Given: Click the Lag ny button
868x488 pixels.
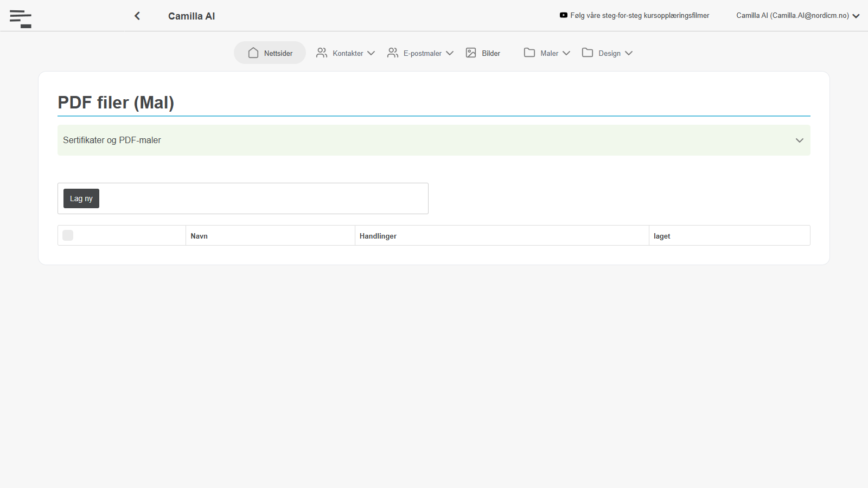Looking at the screenshot, I should 81,198.
